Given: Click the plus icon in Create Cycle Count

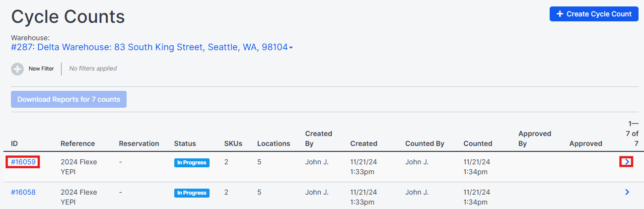Looking at the screenshot, I should click(560, 14).
